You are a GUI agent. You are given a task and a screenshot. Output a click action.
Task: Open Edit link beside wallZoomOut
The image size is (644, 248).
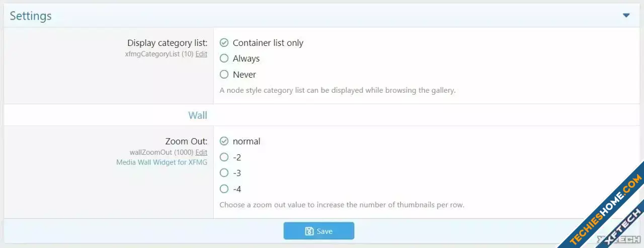point(201,152)
